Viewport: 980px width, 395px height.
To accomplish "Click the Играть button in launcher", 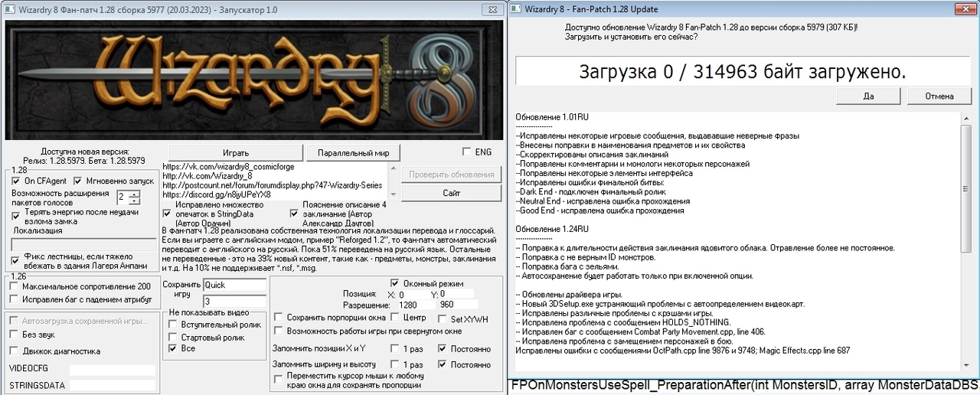I will tap(236, 152).
